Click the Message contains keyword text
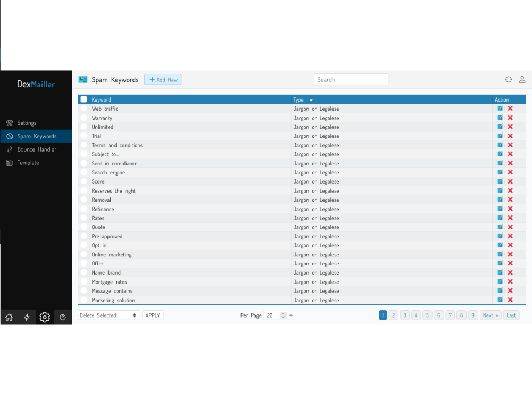Viewport: 532px width, 399px height. coord(112,291)
